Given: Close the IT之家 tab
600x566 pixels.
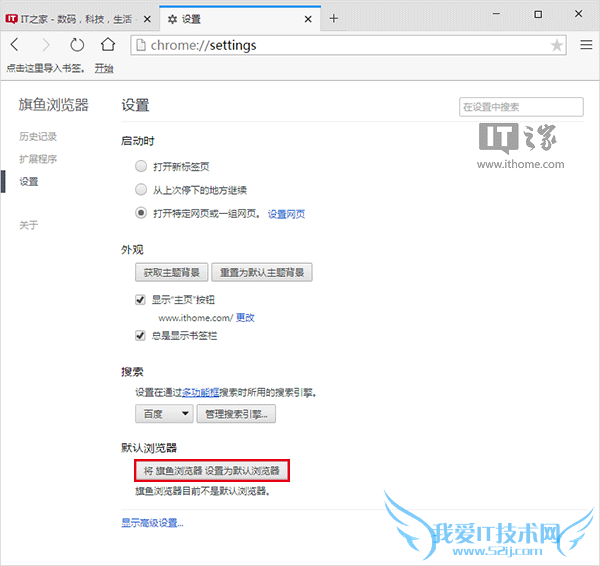Looking at the screenshot, I should (x=147, y=19).
